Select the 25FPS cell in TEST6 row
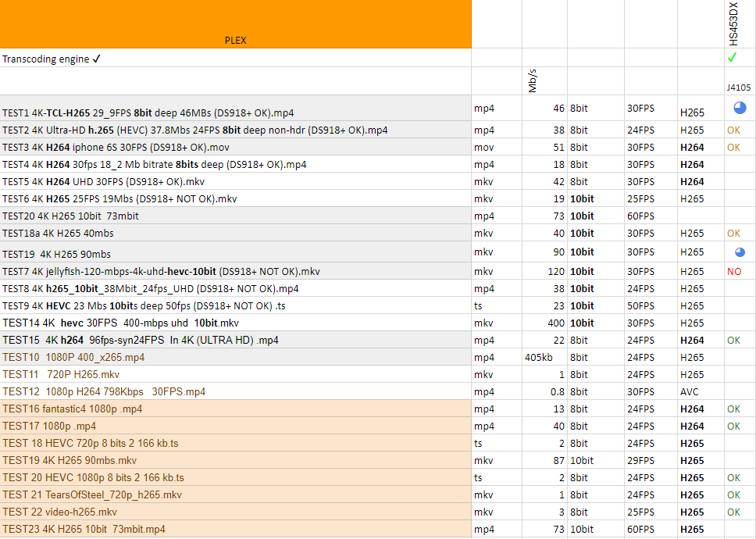The height and width of the screenshot is (539, 756). pyautogui.click(x=651, y=198)
